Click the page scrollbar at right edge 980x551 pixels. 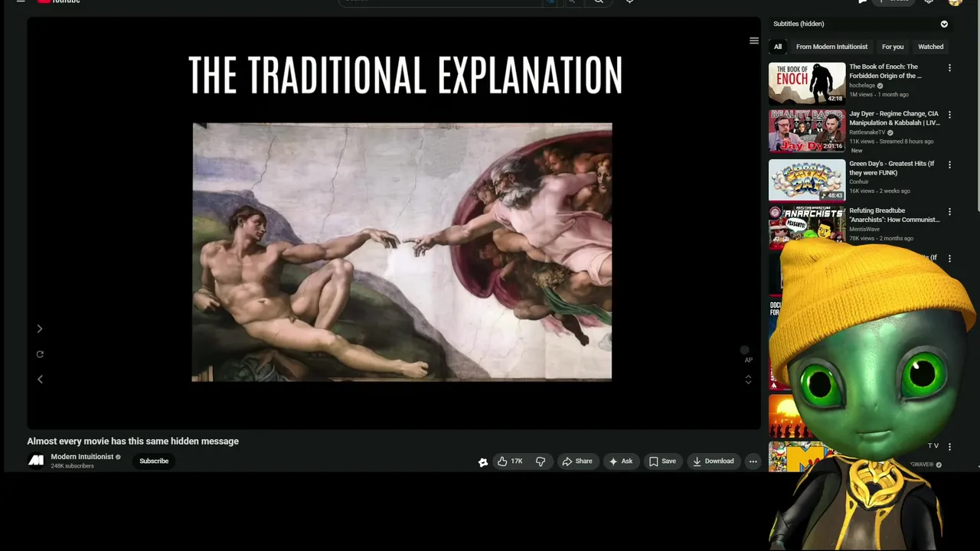pos(977,107)
